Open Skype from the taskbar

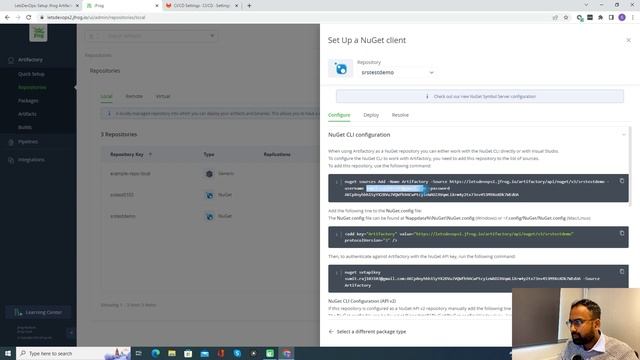[237, 353]
